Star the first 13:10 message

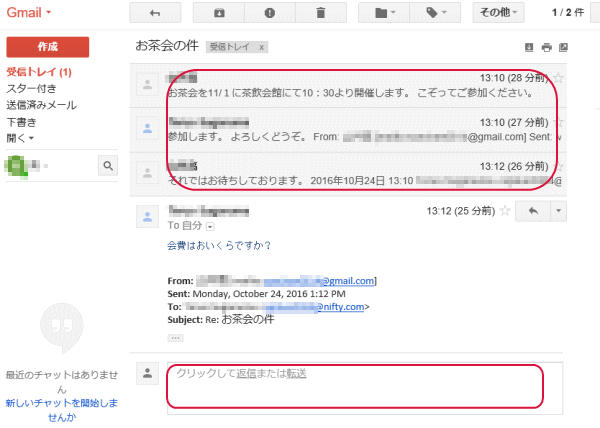pyautogui.click(x=559, y=78)
